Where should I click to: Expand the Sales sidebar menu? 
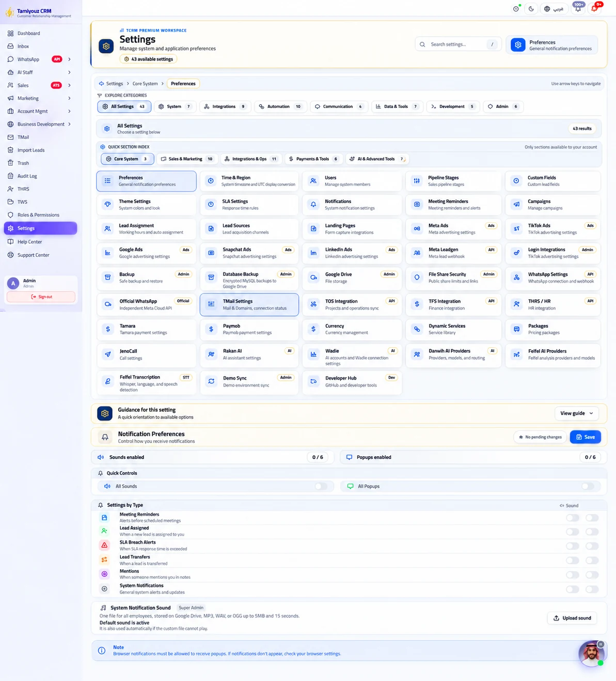coord(69,85)
